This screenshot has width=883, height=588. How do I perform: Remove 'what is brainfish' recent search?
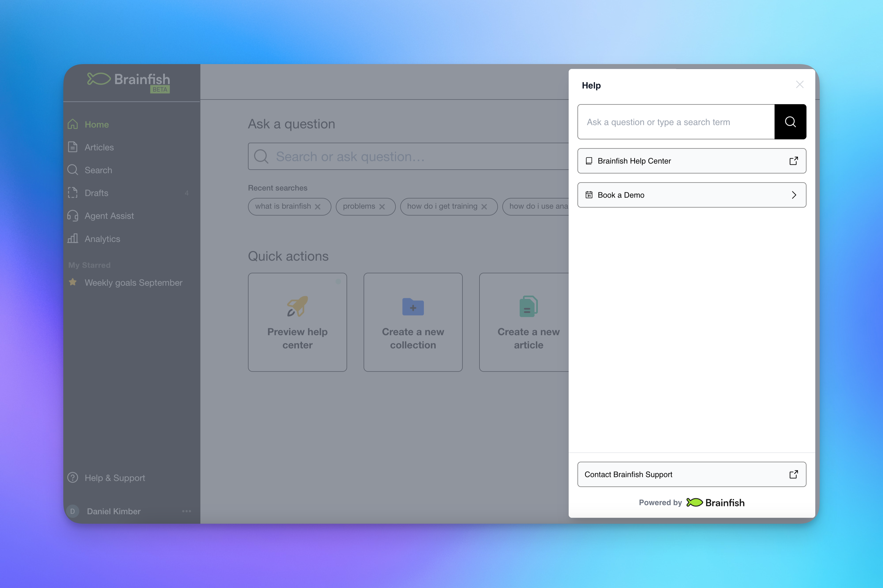coord(317,207)
